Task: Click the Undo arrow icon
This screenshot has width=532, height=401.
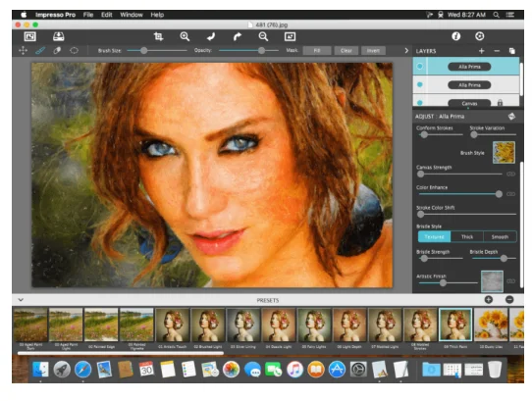Action: pyautogui.click(x=211, y=36)
